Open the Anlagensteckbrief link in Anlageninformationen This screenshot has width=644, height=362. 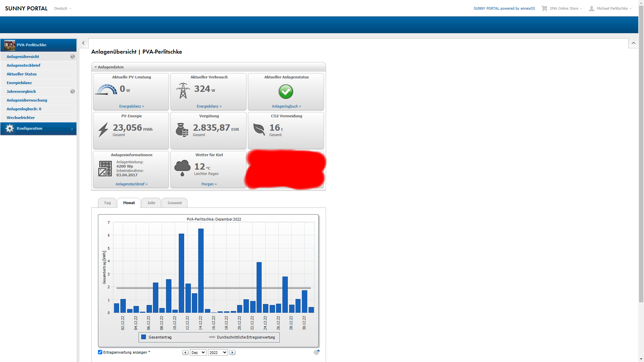[131, 184]
